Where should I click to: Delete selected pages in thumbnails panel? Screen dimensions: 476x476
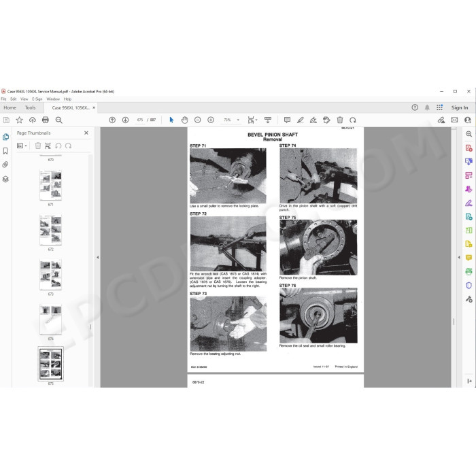(38, 146)
